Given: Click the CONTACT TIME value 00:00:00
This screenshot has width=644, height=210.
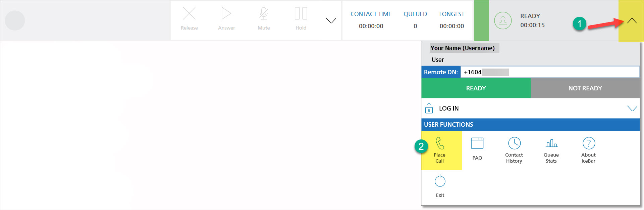Looking at the screenshot, I should point(371,26).
